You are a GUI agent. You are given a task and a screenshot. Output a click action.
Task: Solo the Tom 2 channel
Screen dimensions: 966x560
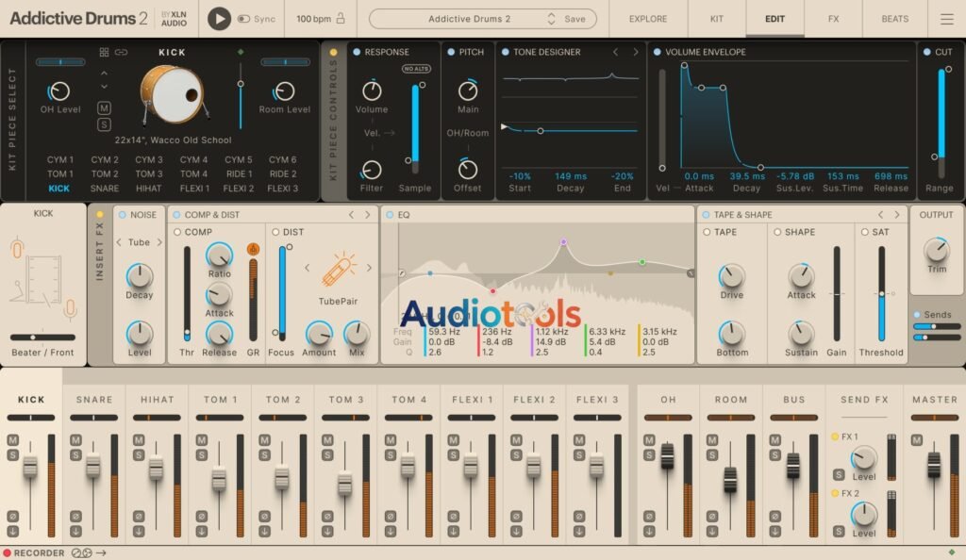click(x=263, y=455)
